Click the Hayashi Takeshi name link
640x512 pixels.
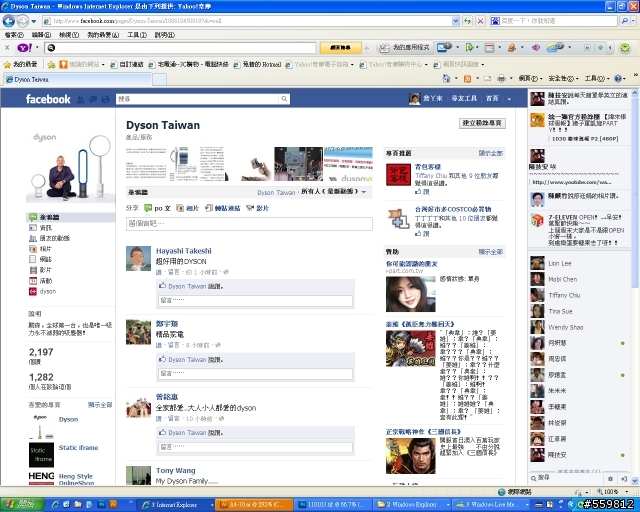coord(184,251)
